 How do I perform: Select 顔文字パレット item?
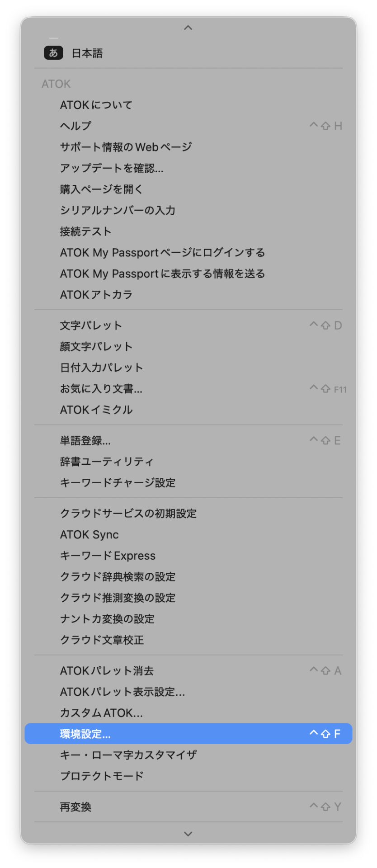(x=188, y=346)
